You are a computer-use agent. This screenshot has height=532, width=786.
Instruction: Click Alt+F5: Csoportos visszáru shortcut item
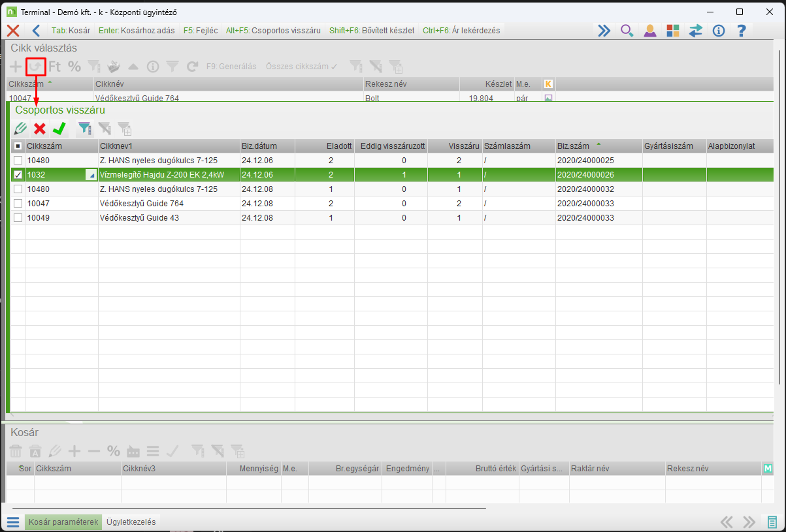tap(273, 30)
